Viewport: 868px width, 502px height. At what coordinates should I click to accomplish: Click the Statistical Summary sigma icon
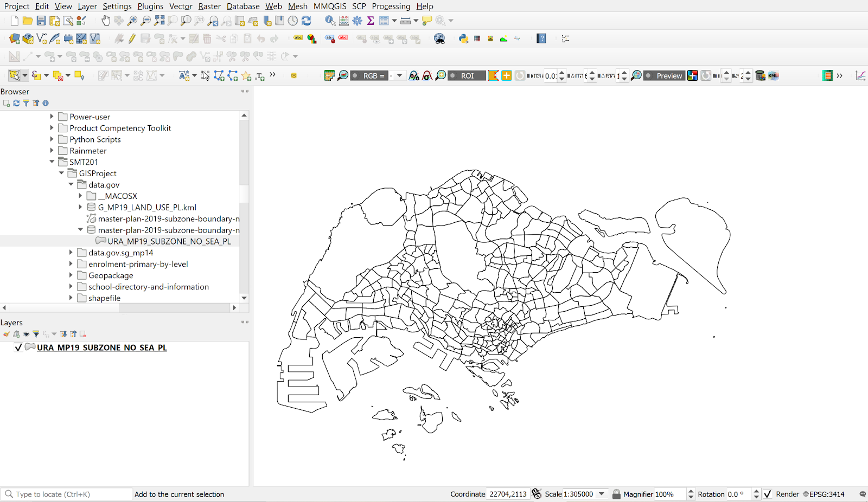pos(371,21)
